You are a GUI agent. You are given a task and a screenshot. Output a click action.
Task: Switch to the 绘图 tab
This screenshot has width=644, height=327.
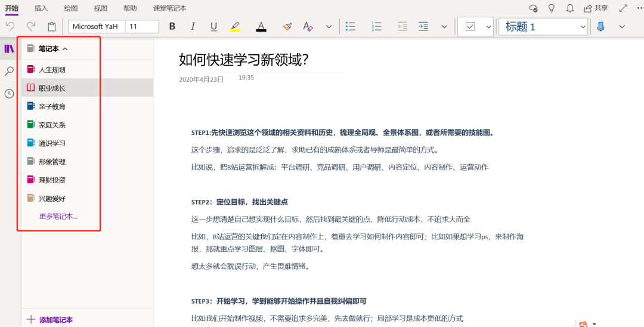click(x=70, y=8)
